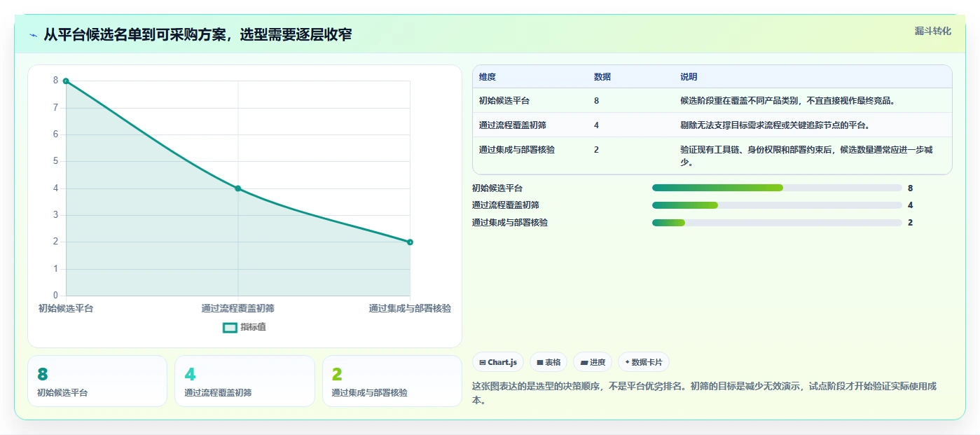980x435 pixels.
Task: Select the chart data point at value 8
Action: [66, 81]
